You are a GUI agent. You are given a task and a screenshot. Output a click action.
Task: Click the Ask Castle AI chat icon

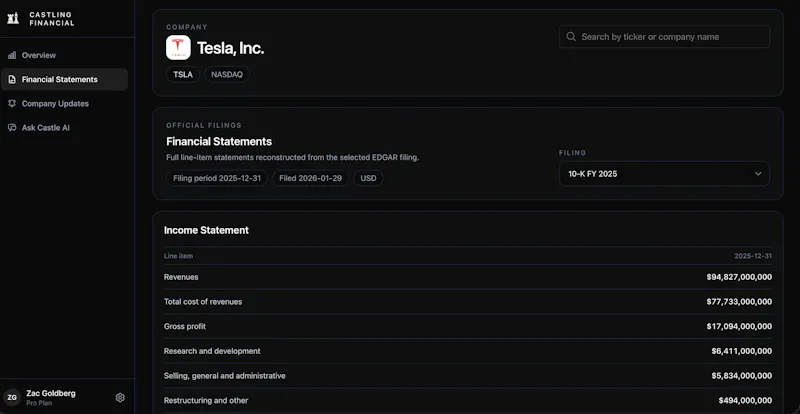tap(12, 128)
